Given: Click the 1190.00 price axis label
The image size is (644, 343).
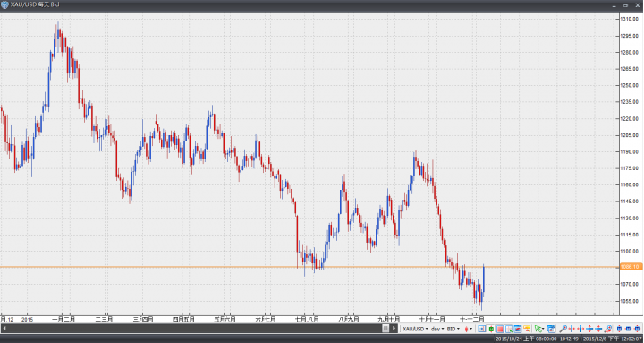Looking at the screenshot, I should coord(629,151).
